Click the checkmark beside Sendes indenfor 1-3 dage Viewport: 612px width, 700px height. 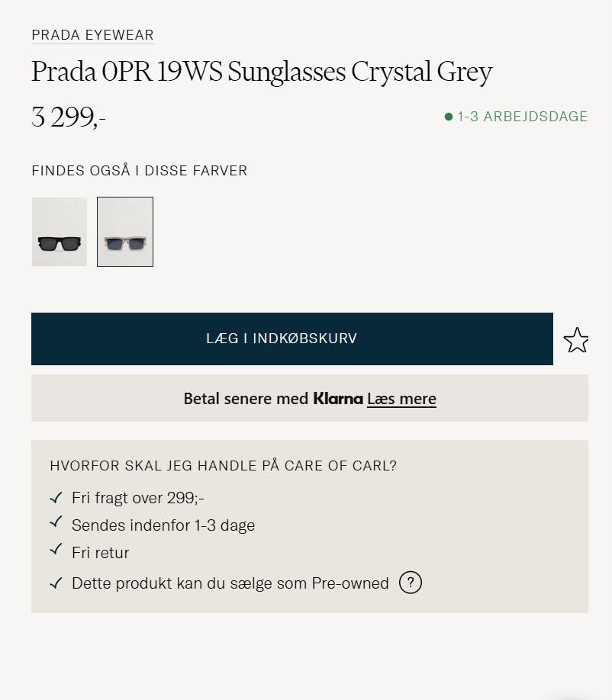(x=55, y=523)
